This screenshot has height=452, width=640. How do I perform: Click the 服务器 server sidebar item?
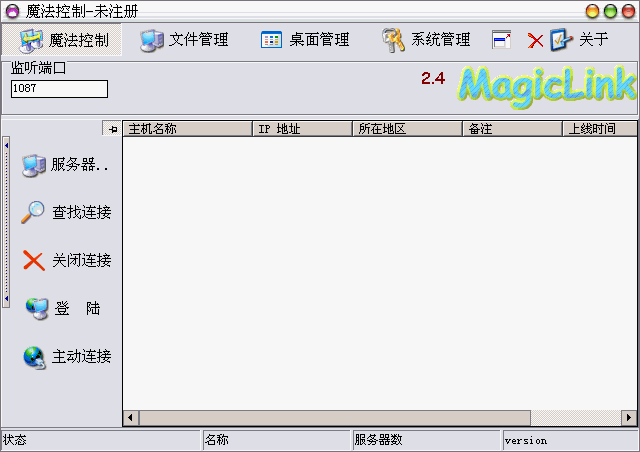pyautogui.click(x=66, y=165)
